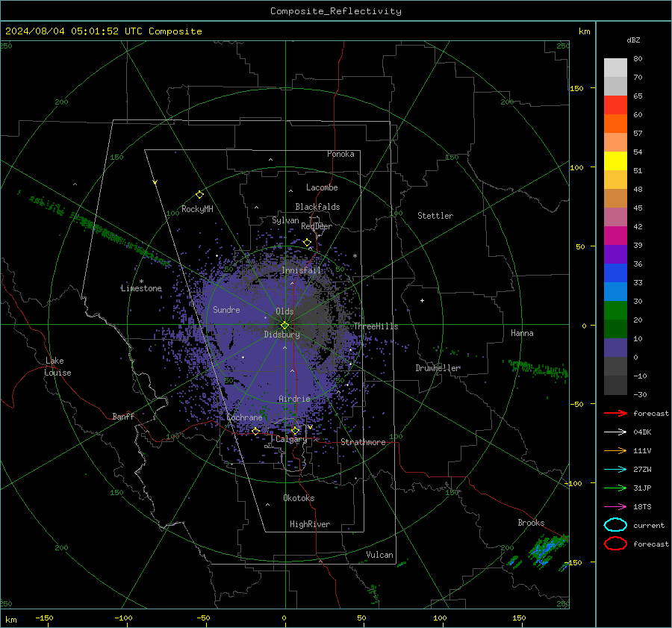This screenshot has height=628, width=672.
Task: Click the Airdrie city label
Action: (x=294, y=399)
